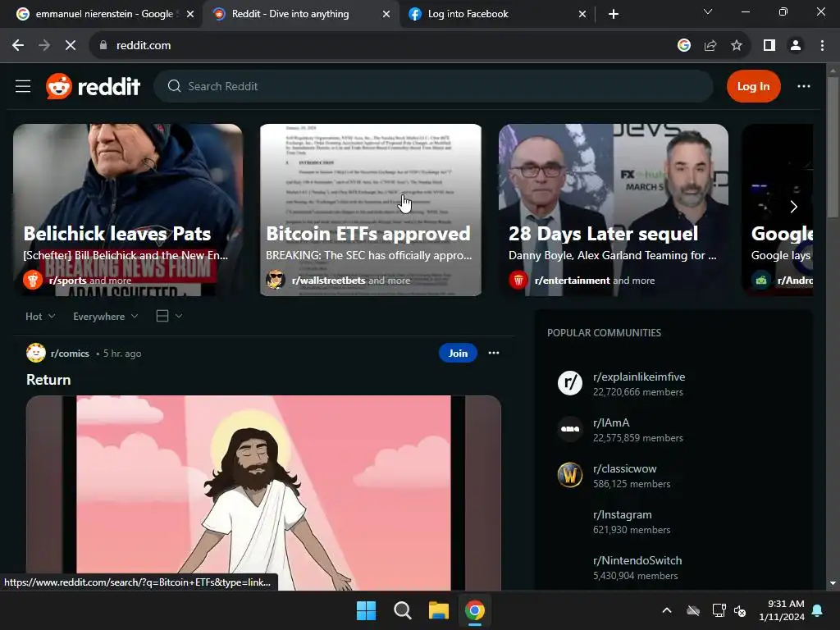840x630 pixels.
Task: Open r/NintendoSwitch from popular communities
Action: click(637, 560)
